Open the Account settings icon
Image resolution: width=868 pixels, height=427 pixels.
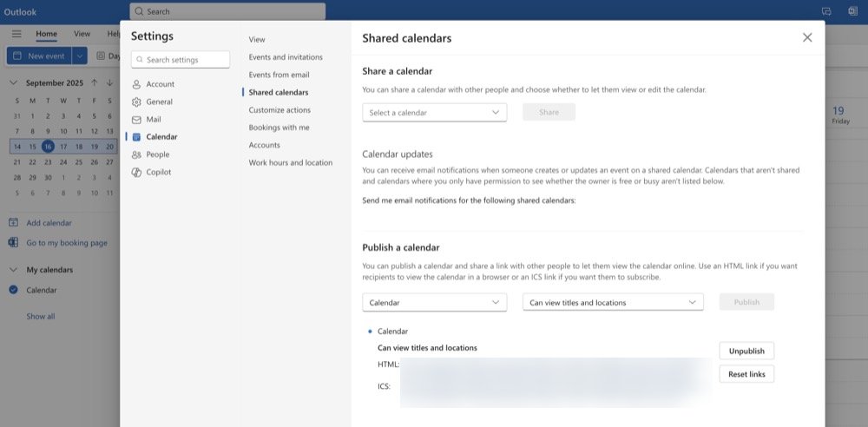[136, 84]
